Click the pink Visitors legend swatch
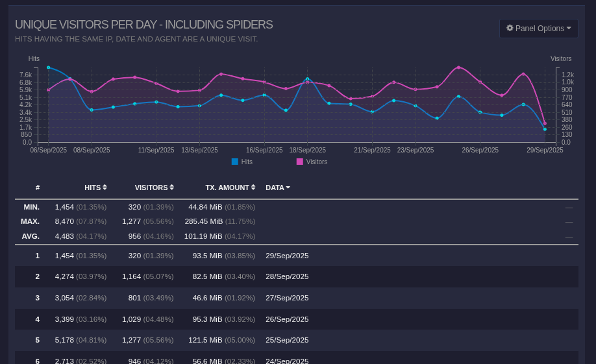This screenshot has width=596, height=364. pyautogui.click(x=300, y=162)
